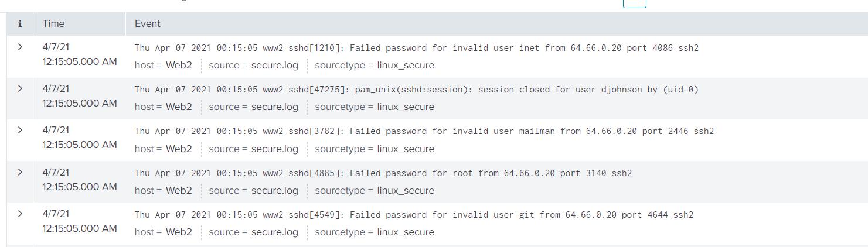Select host Web2 in the root event
Screen dimensions: 868x247
[179, 191]
